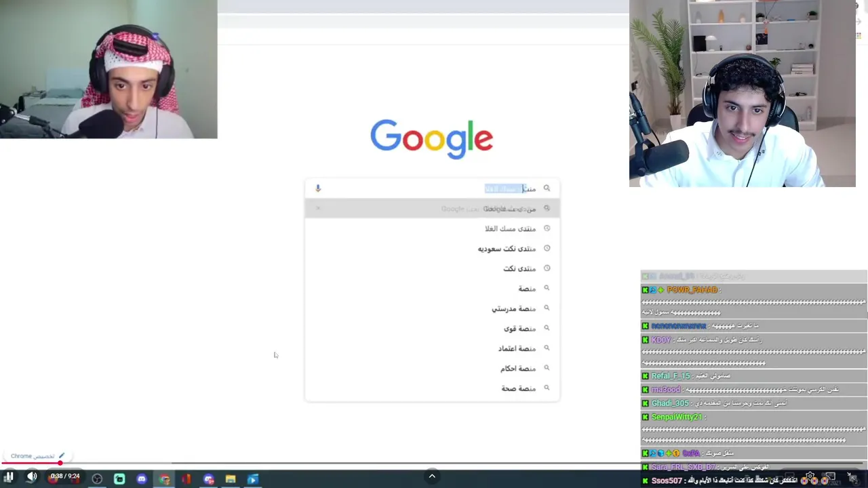This screenshot has width=868, height=488.
Task: Click the right streamer webcam overlay
Action: [743, 94]
